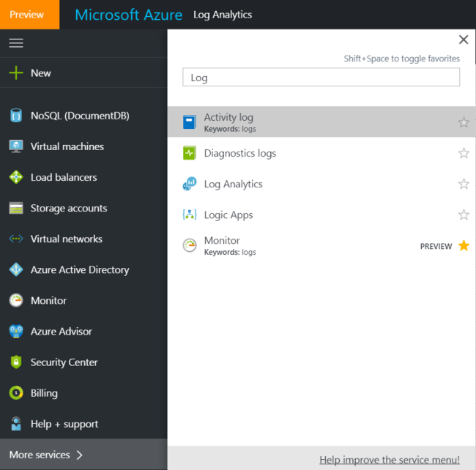This screenshot has width=476, height=470.
Task: Click the search box containing Log
Action: click(321, 77)
